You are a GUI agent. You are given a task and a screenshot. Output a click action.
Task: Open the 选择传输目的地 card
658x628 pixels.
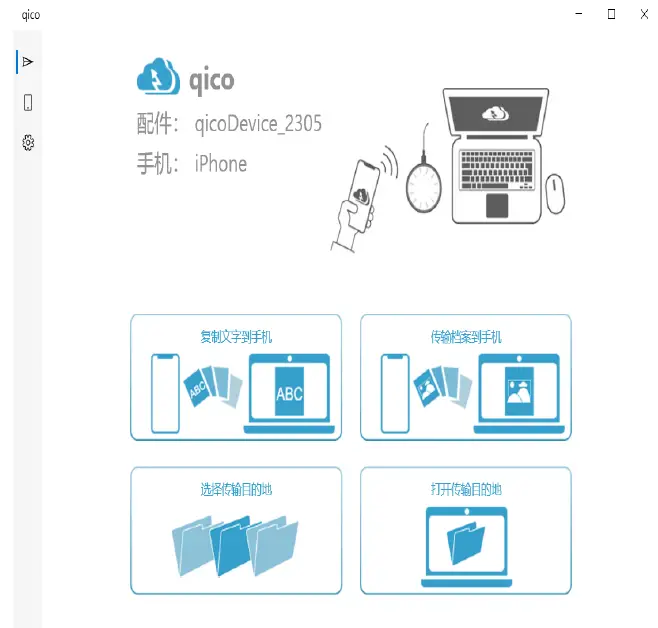[236, 530]
